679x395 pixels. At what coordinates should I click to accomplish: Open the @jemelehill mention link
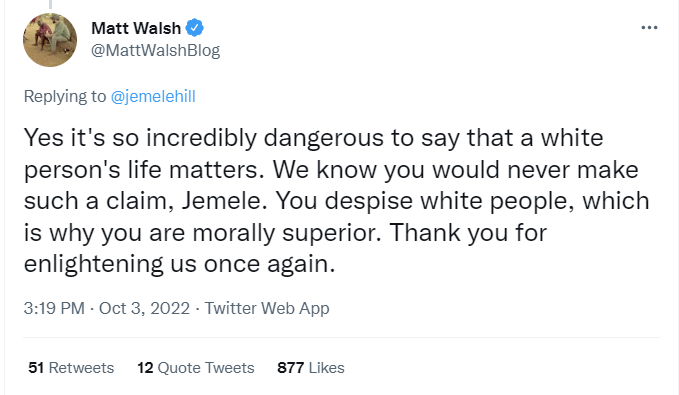[153, 96]
